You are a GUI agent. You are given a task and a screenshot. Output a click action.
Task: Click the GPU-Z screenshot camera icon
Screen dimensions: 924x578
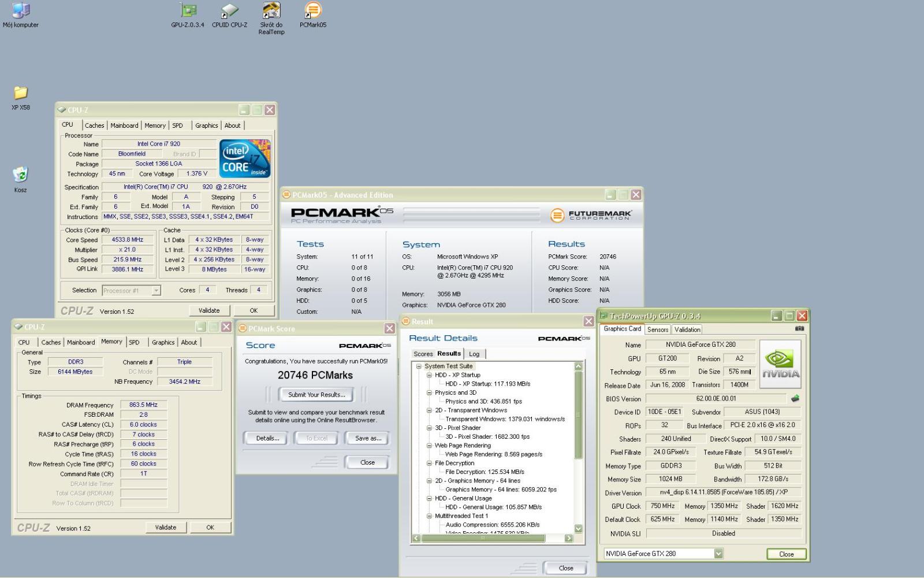(x=799, y=328)
